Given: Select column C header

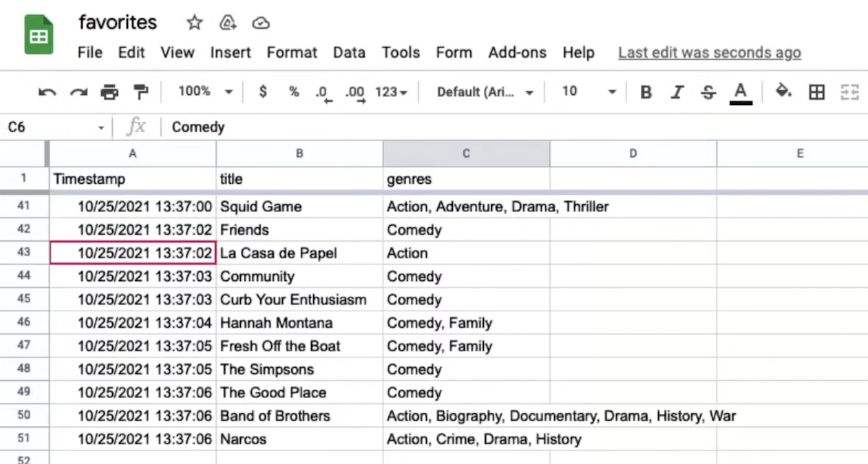Looking at the screenshot, I should pyautogui.click(x=467, y=153).
